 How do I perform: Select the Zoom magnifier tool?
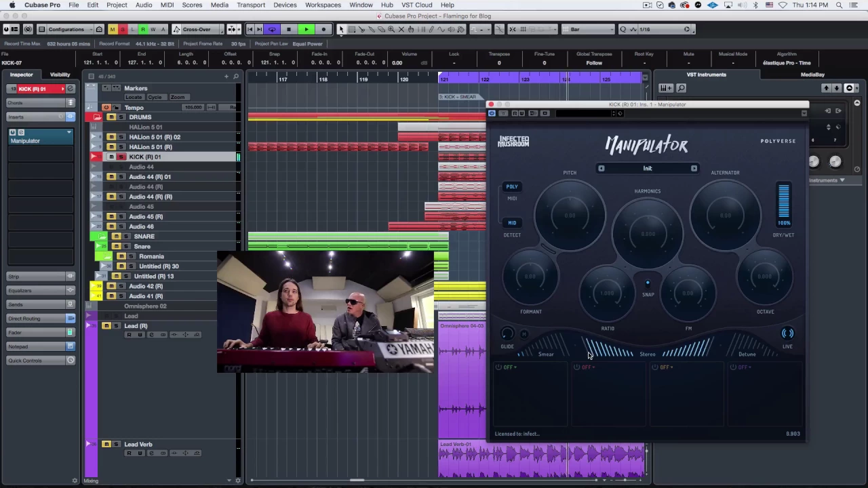point(391,29)
